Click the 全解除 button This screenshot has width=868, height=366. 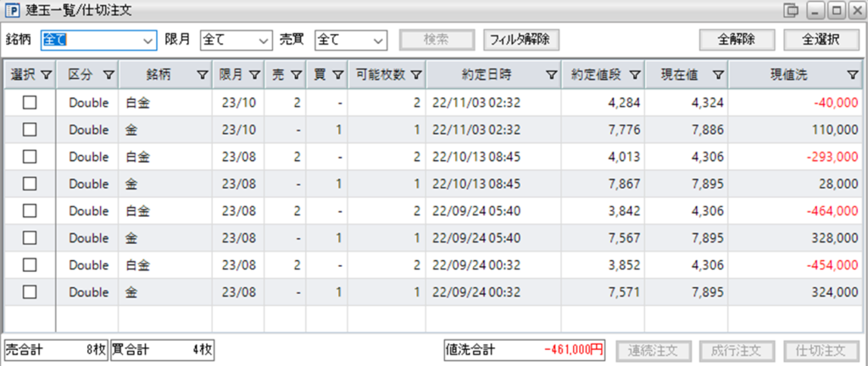point(737,40)
